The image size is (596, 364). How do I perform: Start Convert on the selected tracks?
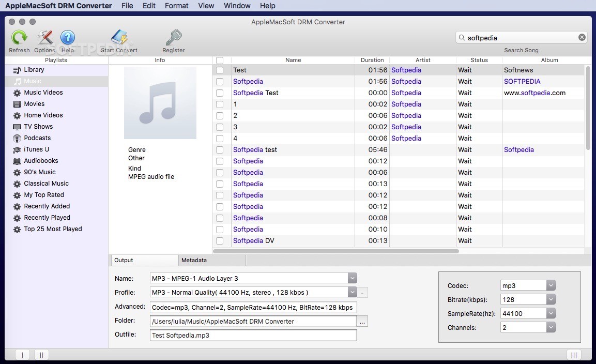(x=119, y=38)
